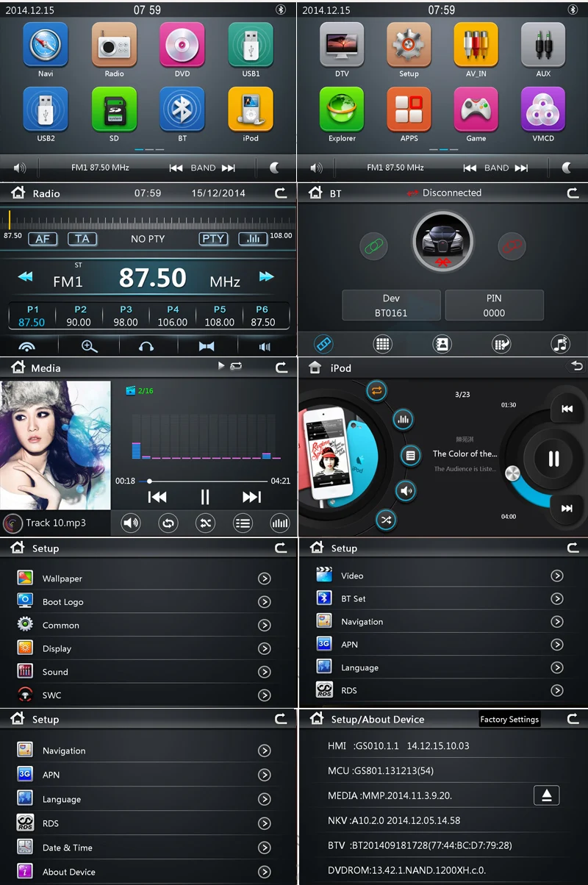Select the AV_IN input icon

476,45
